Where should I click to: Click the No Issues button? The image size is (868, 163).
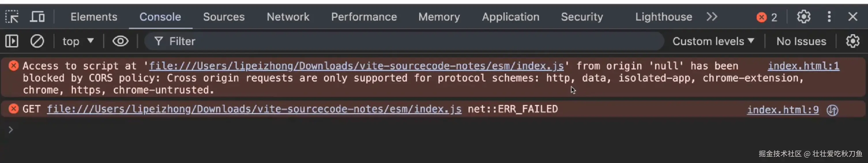tap(801, 41)
